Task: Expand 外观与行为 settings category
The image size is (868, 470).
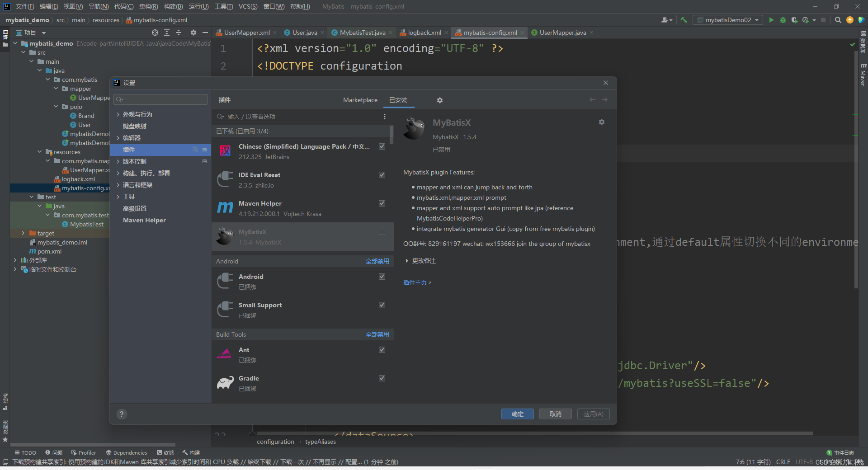Action: tap(118, 114)
